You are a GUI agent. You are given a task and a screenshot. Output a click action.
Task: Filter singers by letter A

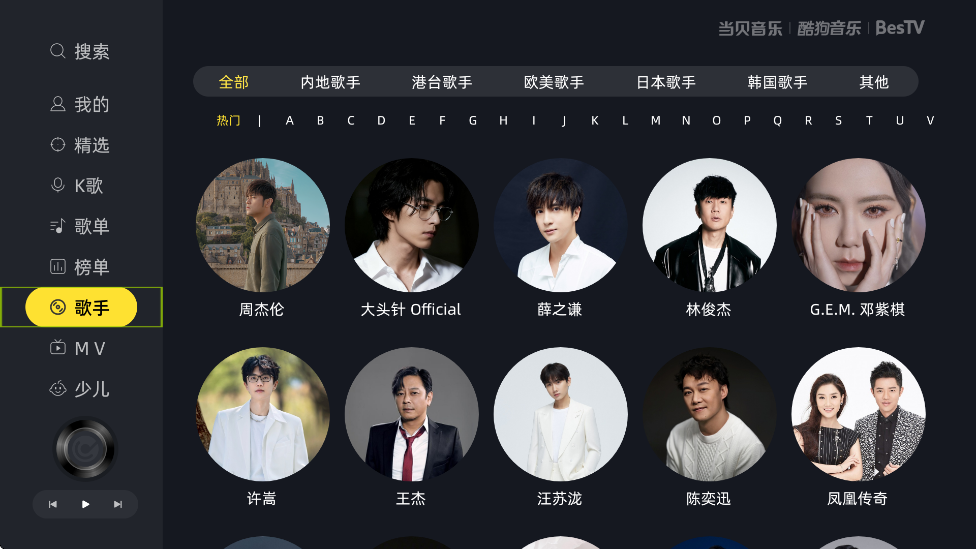click(x=289, y=121)
